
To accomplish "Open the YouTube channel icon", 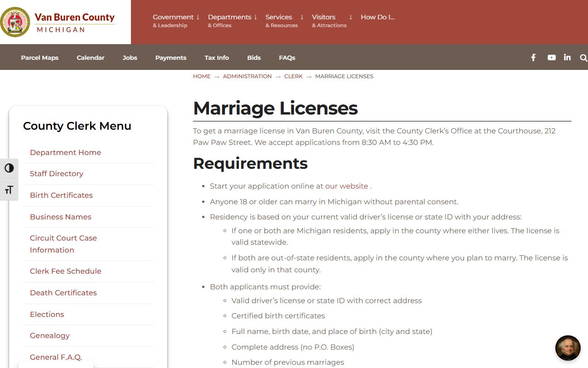I will coord(552,57).
